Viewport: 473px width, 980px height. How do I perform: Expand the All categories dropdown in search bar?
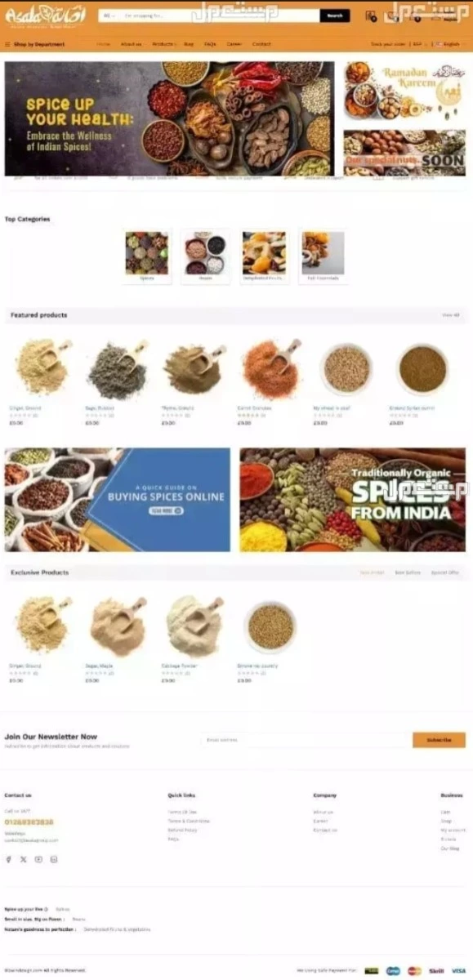109,16
